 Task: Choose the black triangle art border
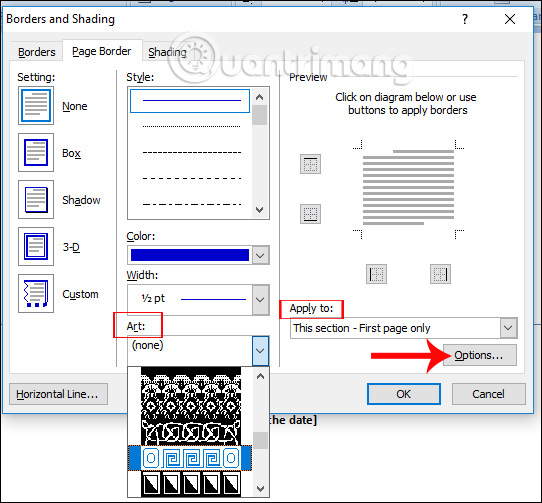tap(191, 484)
